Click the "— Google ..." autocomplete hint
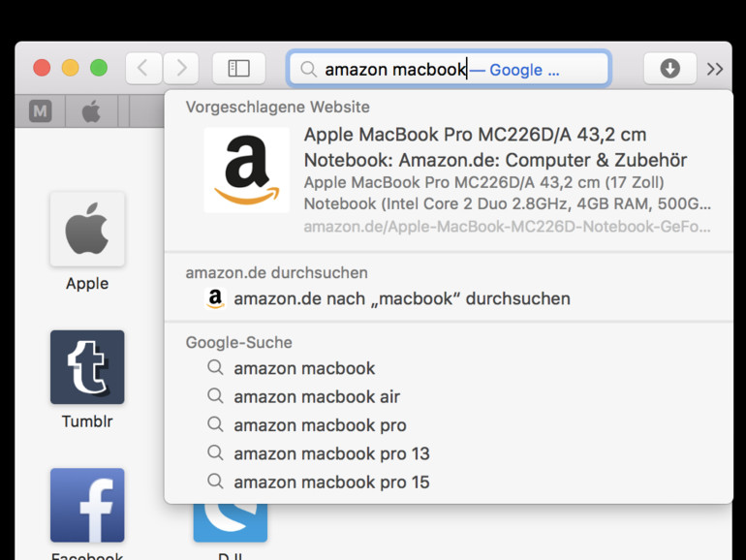Viewport: 746px width, 560px height. click(x=514, y=70)
